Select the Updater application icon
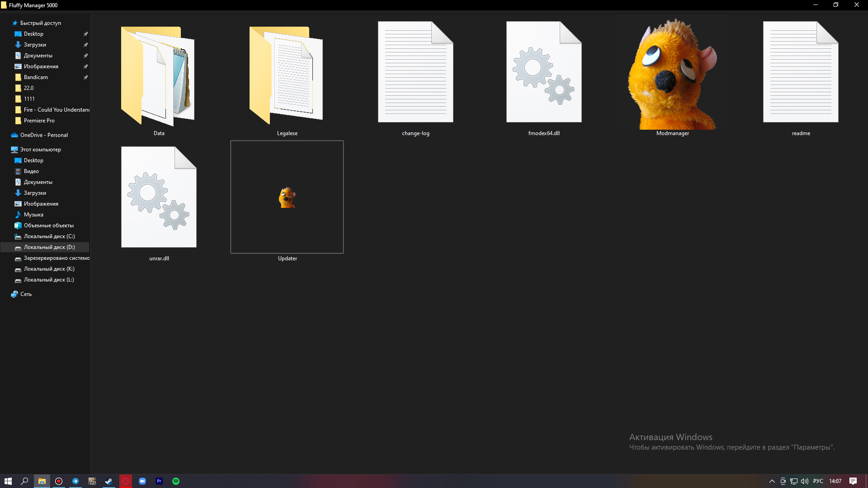 point(287,197)
